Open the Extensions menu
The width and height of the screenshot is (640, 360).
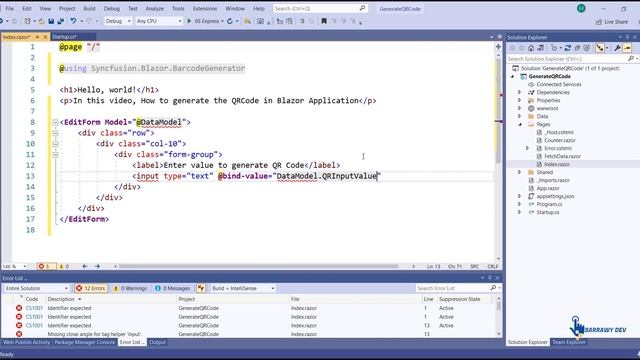tap(204, 8)
